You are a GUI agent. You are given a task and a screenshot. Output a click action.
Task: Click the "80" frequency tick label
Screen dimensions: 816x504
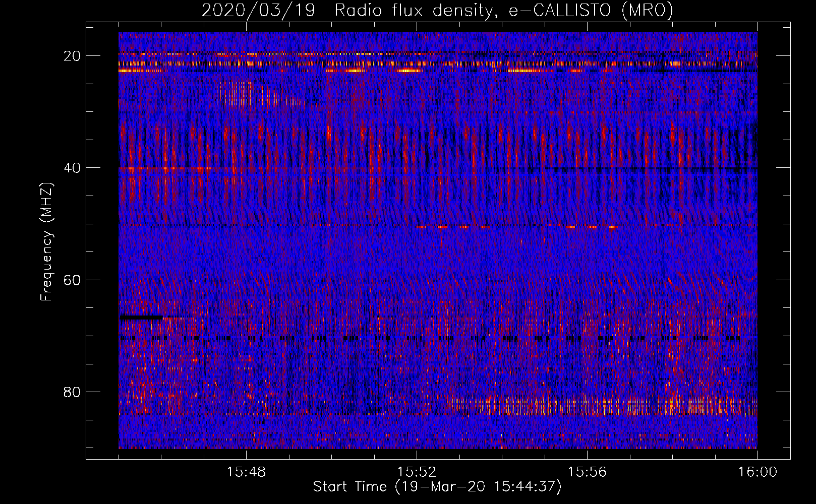coord(73,392)
